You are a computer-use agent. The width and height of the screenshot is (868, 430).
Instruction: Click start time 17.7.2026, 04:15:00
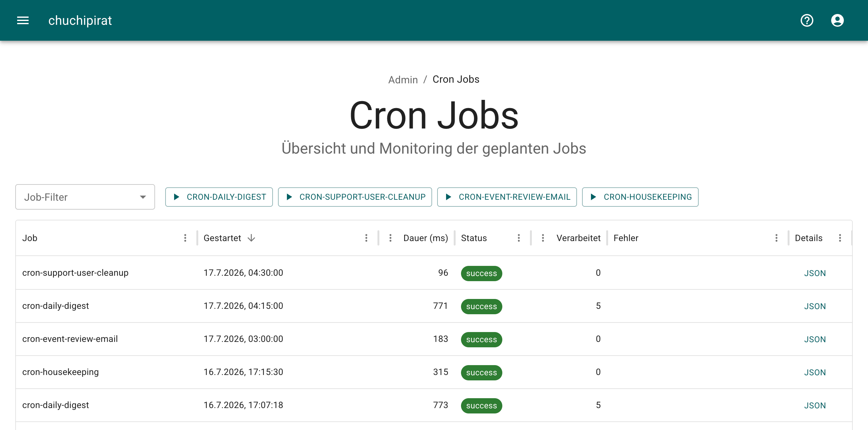(243, 306)
